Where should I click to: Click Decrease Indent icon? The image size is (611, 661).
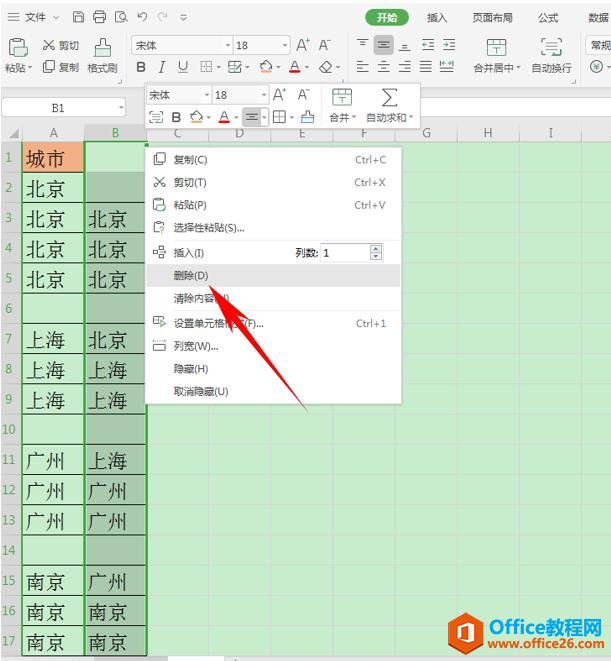[x=428, y=45]
